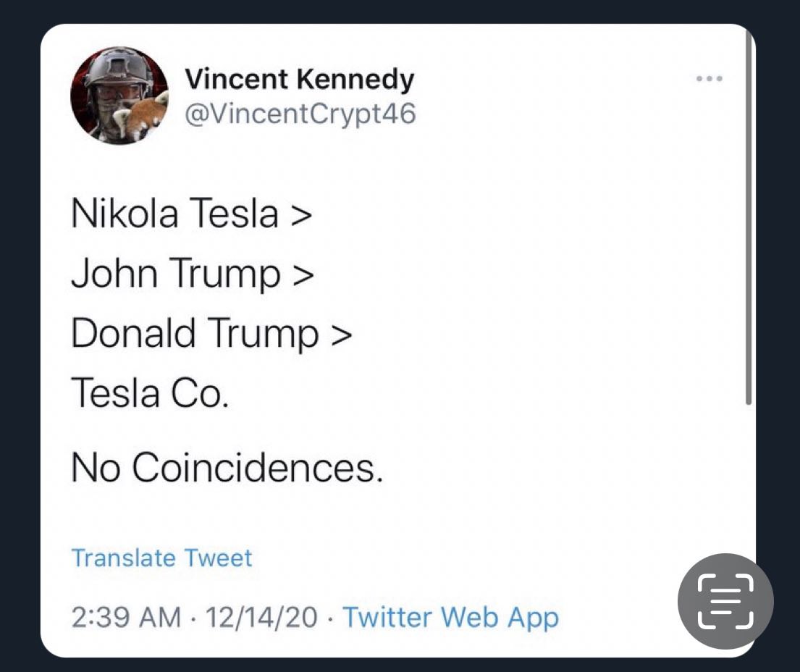The width and height of the screenshot is (800, 672).
Task: Click the Translate Tweet link
Action: tap(161, 558)
